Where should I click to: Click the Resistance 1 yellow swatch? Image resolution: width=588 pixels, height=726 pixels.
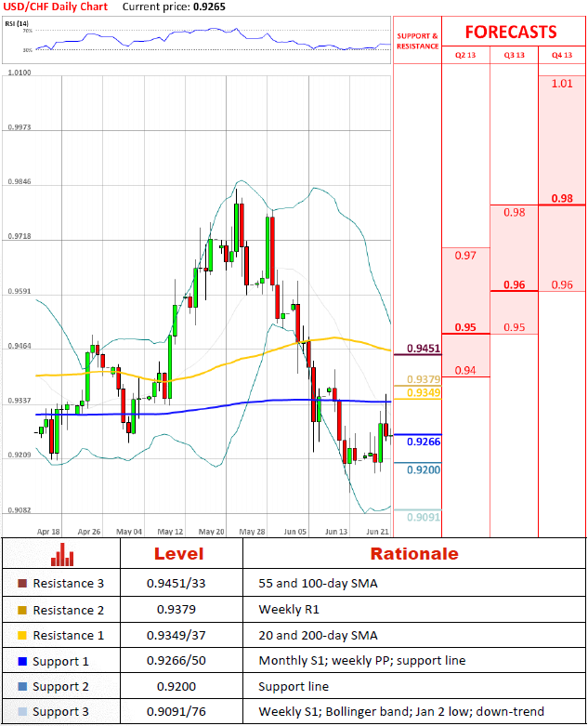[22, 635]
